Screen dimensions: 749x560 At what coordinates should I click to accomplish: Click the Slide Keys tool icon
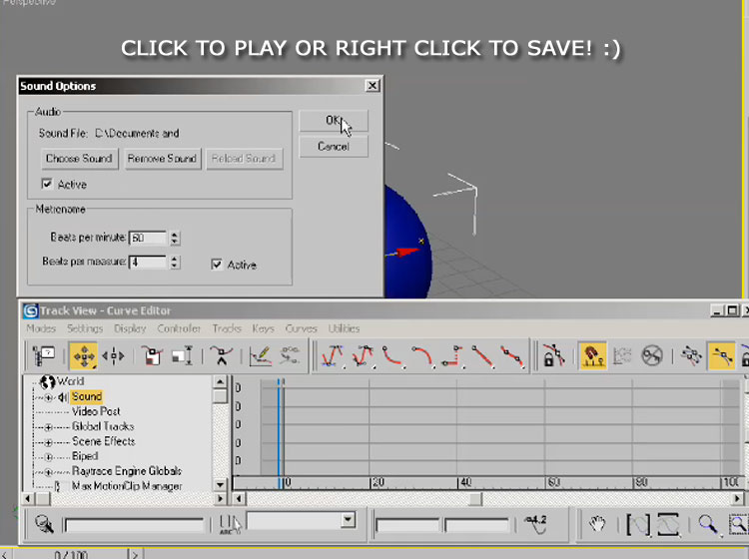tap(114, 355)
